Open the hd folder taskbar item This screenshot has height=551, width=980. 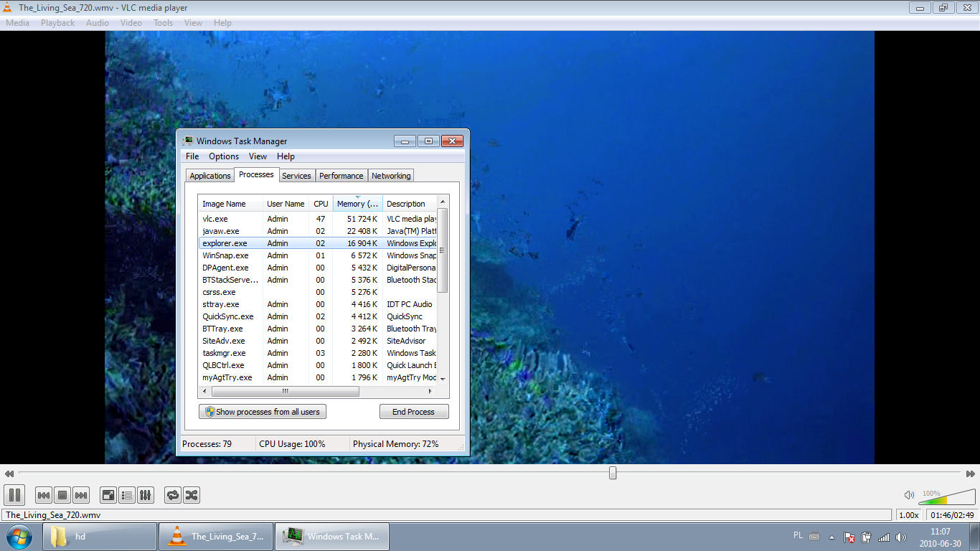point(100,537)
